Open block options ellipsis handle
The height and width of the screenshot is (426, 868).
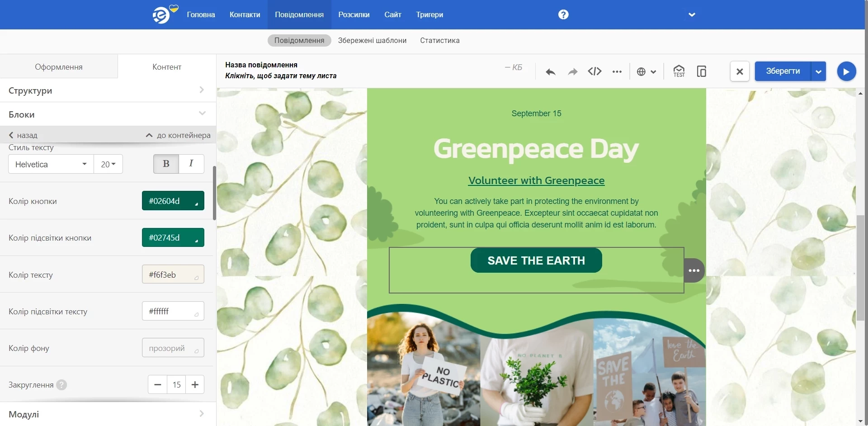(x=694, y=270)
